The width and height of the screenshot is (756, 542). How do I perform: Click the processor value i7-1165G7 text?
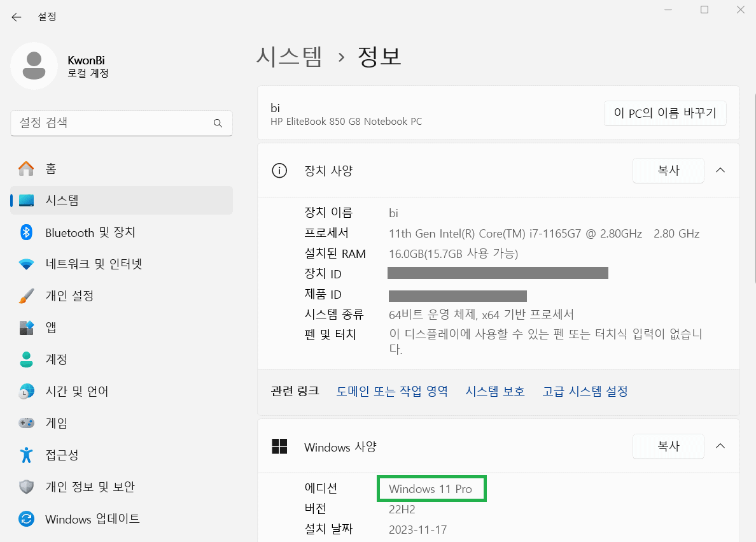(x=544, y=234)
